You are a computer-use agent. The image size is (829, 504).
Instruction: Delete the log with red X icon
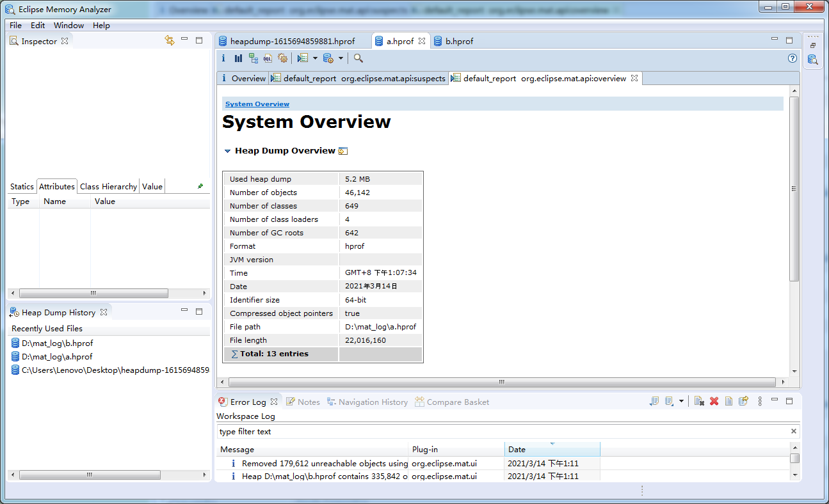point(714,401)
